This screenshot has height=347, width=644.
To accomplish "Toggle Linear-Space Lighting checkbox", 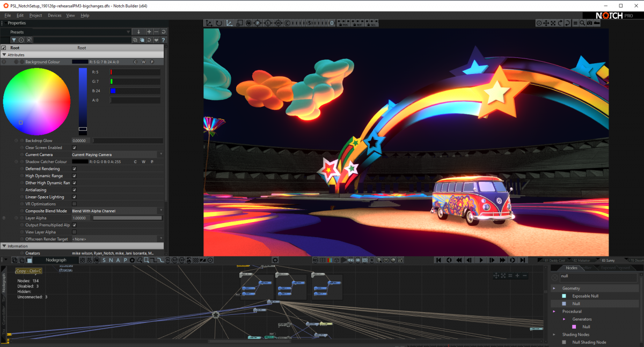I will coord(74,197).
